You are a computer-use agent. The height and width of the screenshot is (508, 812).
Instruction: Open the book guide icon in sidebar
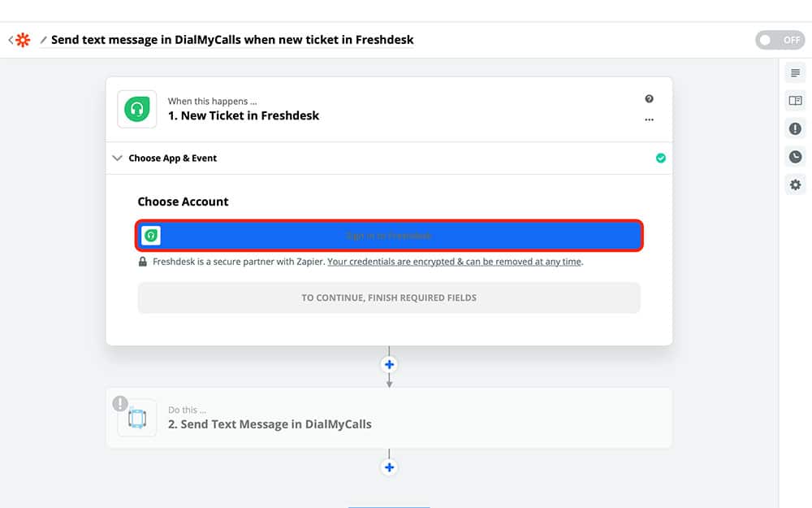click(795, 101)
